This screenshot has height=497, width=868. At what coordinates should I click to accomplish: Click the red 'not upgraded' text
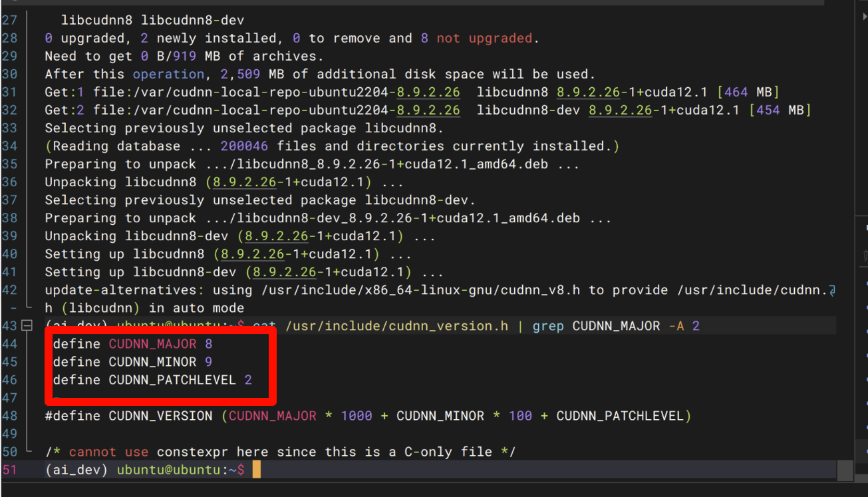[x=484, y=39]
